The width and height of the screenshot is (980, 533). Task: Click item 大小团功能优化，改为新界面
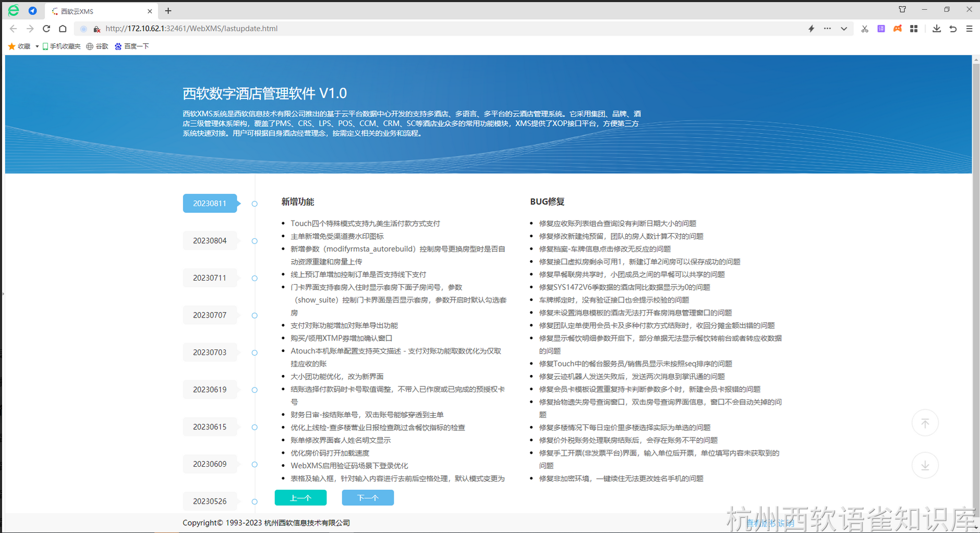337,377
